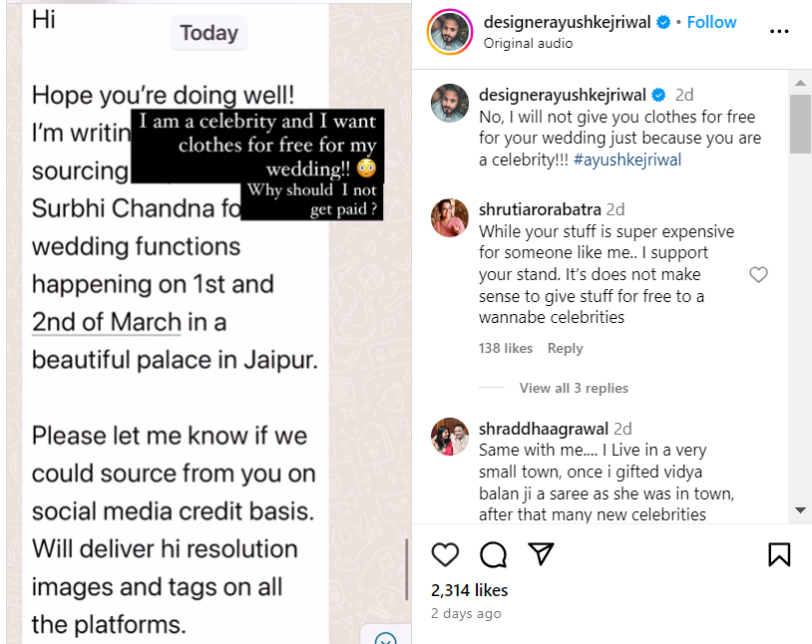
Task: Open designerayushkejriwal caption avatar
Action: pos(450,104)
